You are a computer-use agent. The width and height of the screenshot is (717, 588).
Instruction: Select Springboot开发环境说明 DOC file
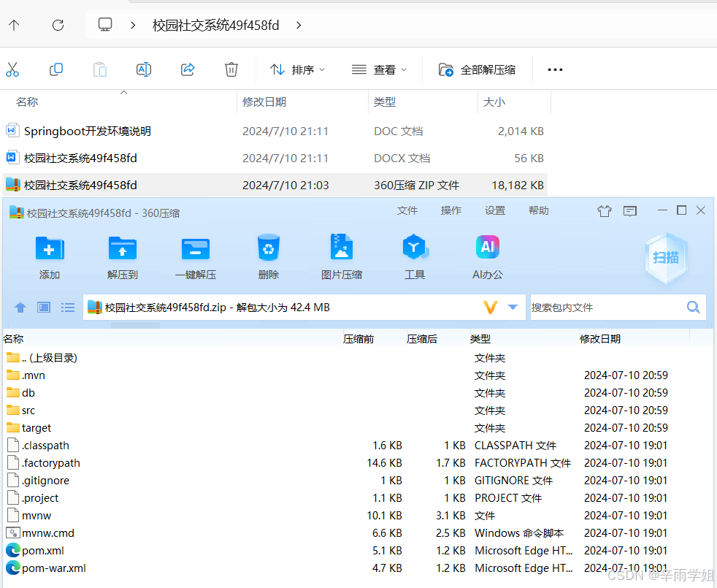(x=275, y=131)
